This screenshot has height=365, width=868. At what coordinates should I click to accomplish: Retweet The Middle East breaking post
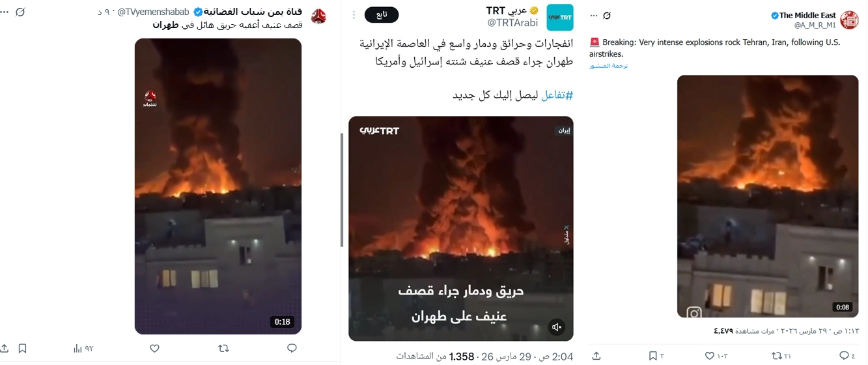point(781,356)
